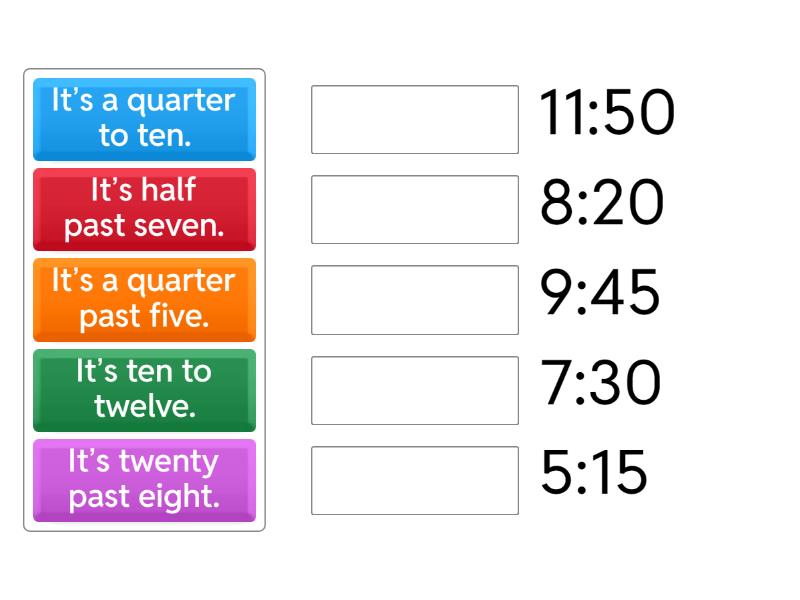The image size is (800, 600).
Task: Click the 'It's a quarter past five.' tile
Action: pos(144,299)
